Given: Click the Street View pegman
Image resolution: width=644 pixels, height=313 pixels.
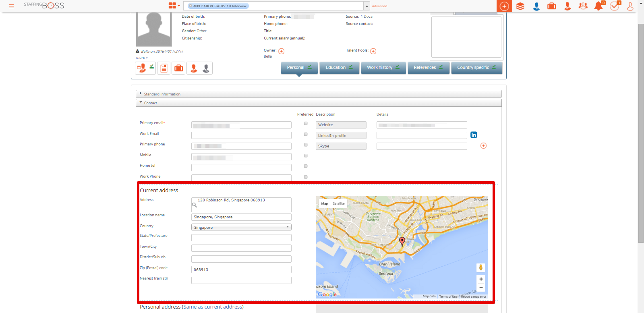Looking at the screenshot, I should click(480, 267).
